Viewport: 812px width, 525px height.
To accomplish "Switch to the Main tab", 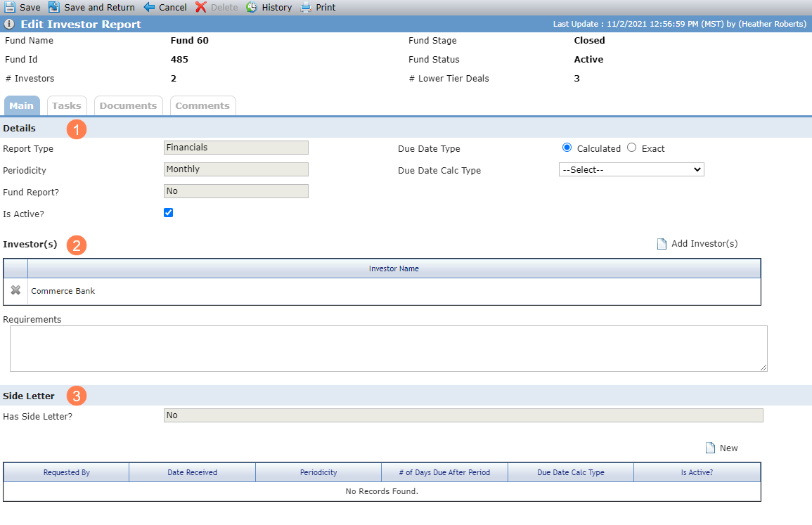I will click(22, 105).
